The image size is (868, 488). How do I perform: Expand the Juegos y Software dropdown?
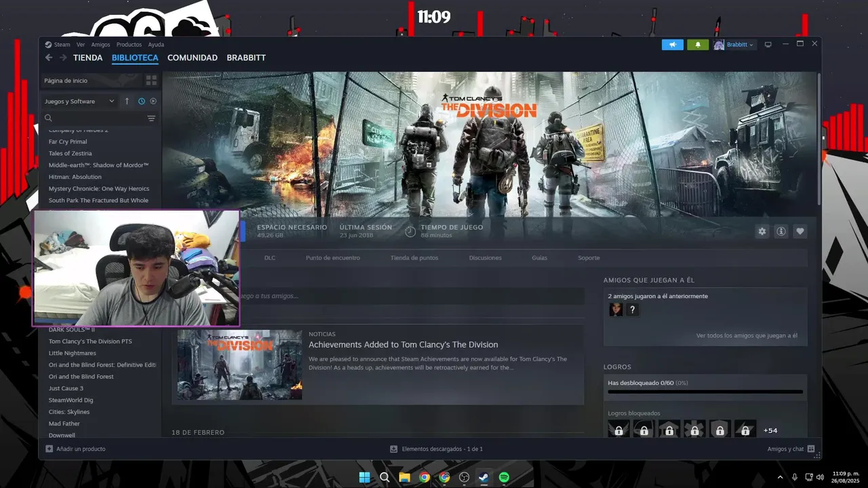pyautogui.click(x=79, y=101)
